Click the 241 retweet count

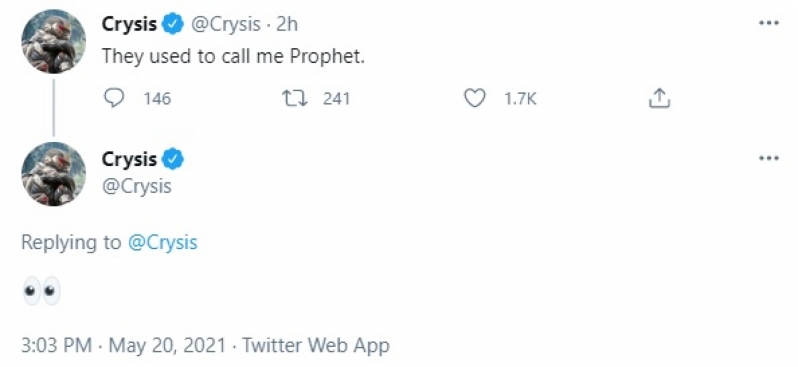pos(336,98)
